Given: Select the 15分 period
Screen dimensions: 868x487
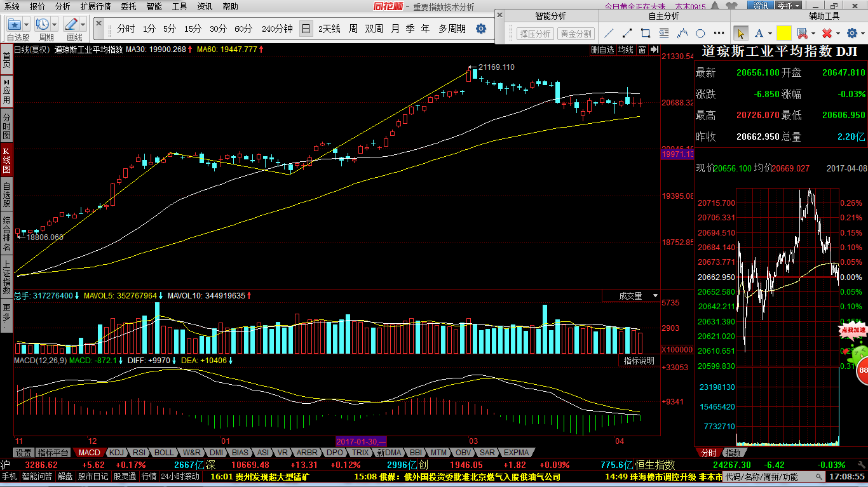Looking at the screenshot, I should coord(193,29).
